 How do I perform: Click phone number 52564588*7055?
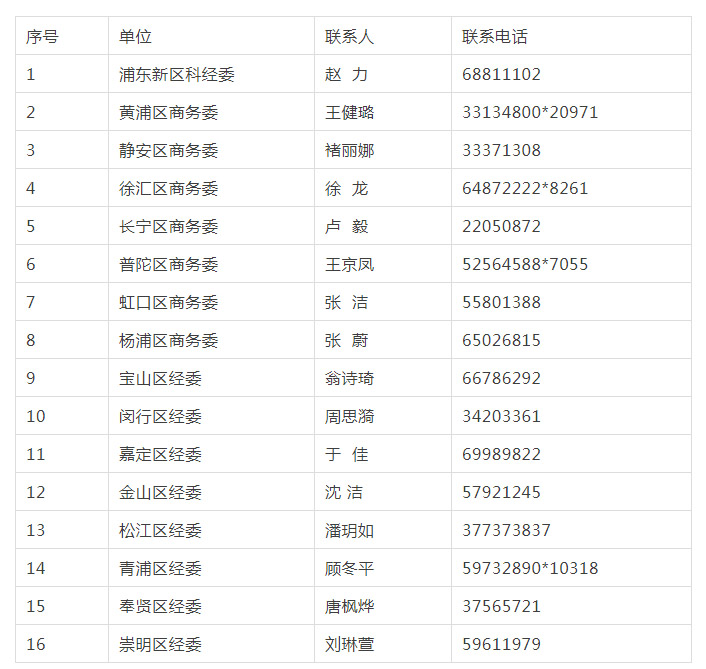click(x=525, y=265)
